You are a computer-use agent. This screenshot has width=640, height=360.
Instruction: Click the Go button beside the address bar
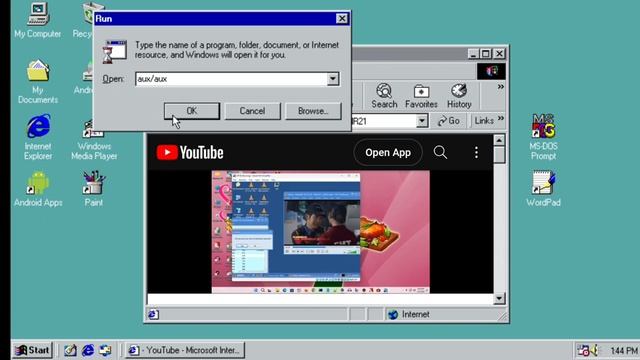449,121
